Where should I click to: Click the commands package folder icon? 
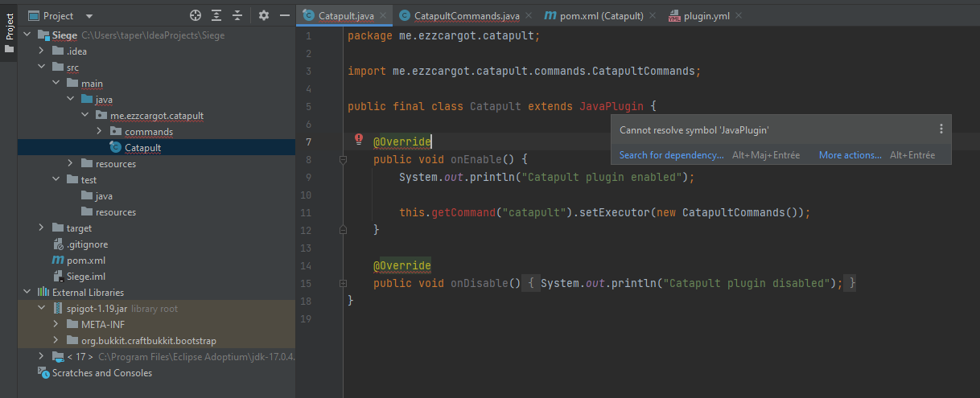pos(115,132)
